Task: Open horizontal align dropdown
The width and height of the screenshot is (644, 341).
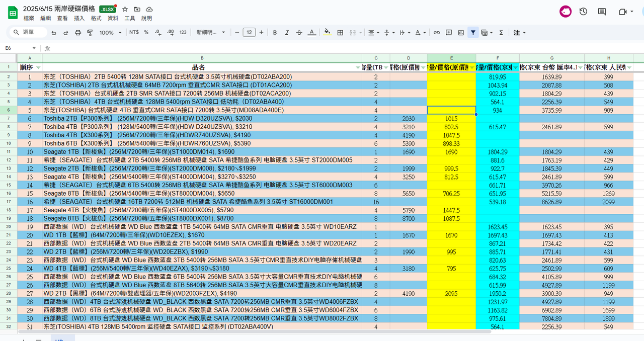Action: pos(373,32)
